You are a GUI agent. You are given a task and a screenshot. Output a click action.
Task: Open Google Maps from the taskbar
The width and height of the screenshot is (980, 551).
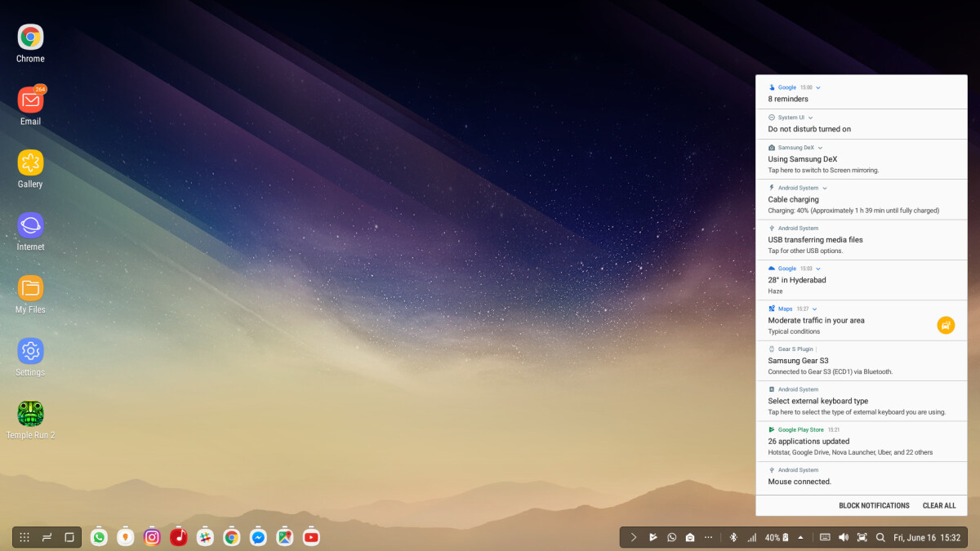pos(284,537)
